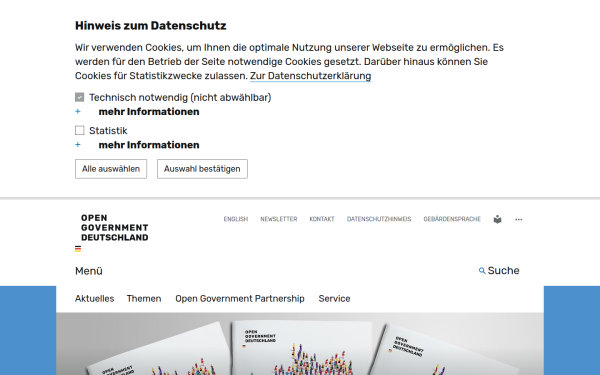The width and height of the screenshot is (600, 375).
Task: Open the Service menu
Action: (x=334, y=298)
